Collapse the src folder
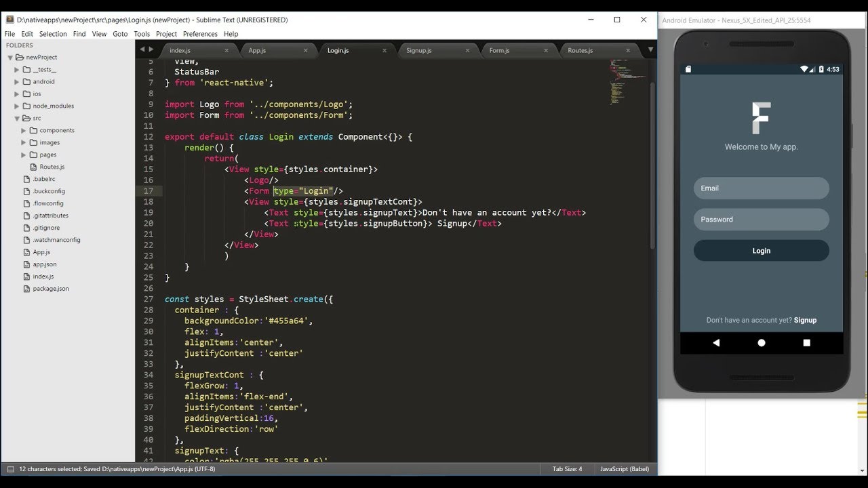This screenshot has height=488, width=868. point(17,119)
